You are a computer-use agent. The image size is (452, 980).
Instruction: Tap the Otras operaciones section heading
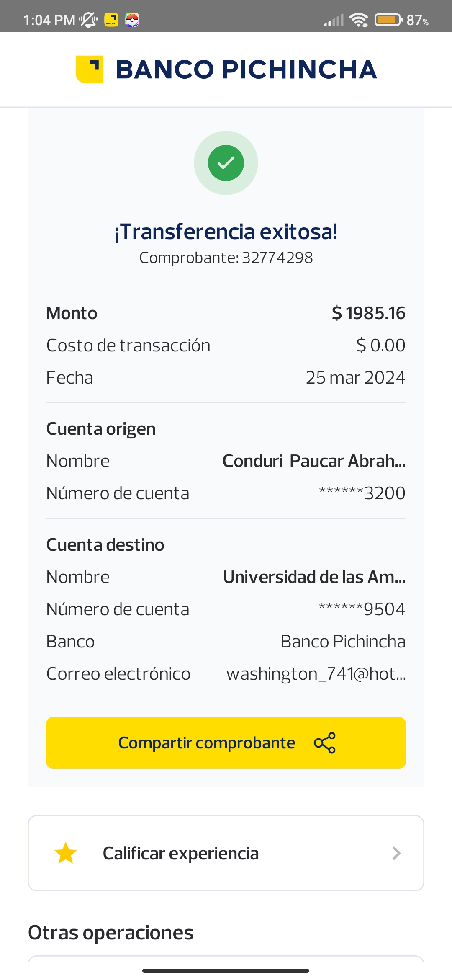[111, 933]
